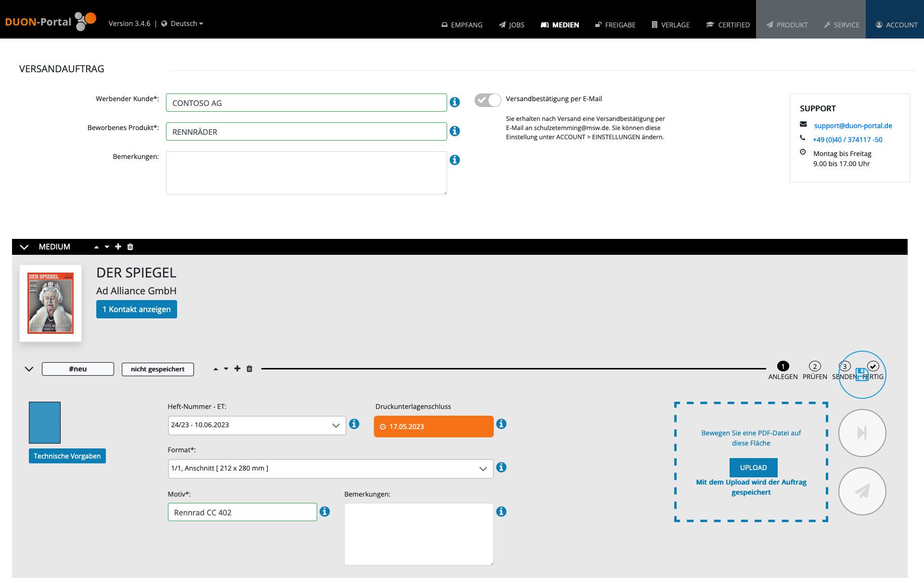
Task: Open MEDIEN menu
Action: click(x=560, y=25)
